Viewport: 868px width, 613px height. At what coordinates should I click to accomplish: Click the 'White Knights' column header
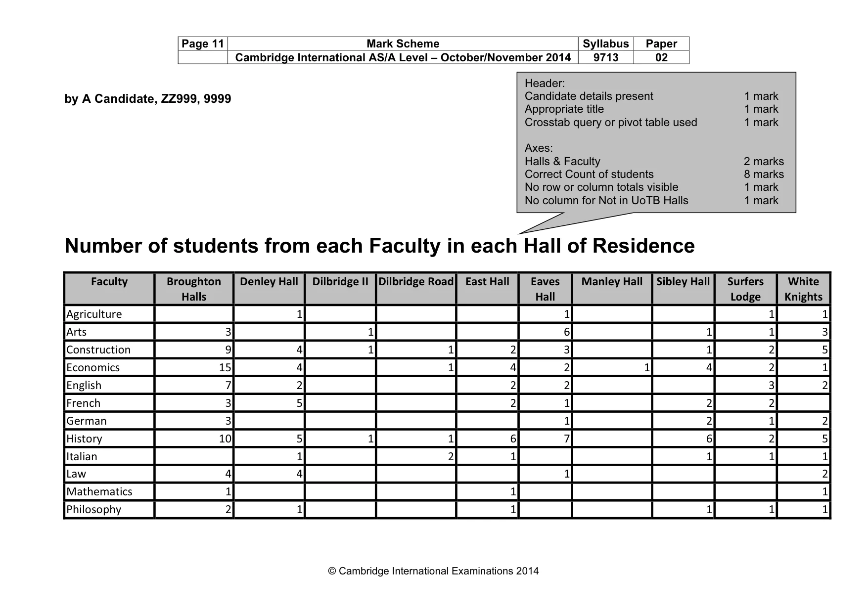point(804,289)
